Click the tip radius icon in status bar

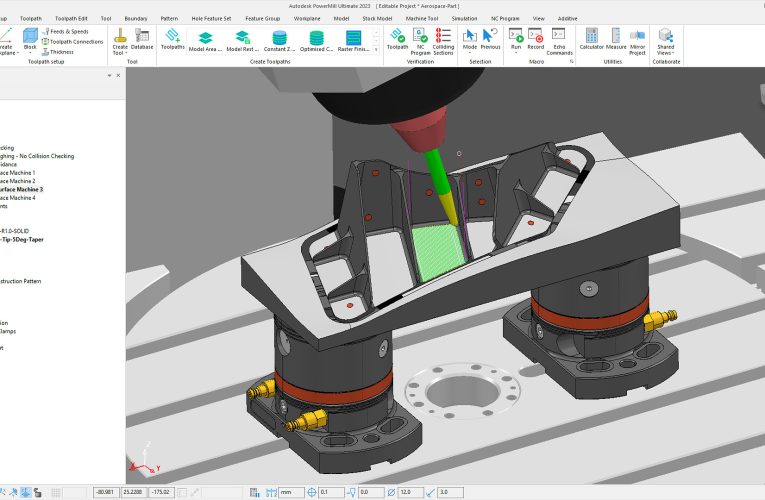point(430,492)
